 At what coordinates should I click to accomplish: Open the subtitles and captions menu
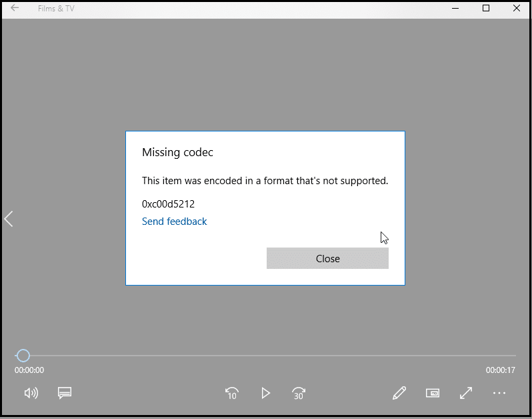coord(65,393)
